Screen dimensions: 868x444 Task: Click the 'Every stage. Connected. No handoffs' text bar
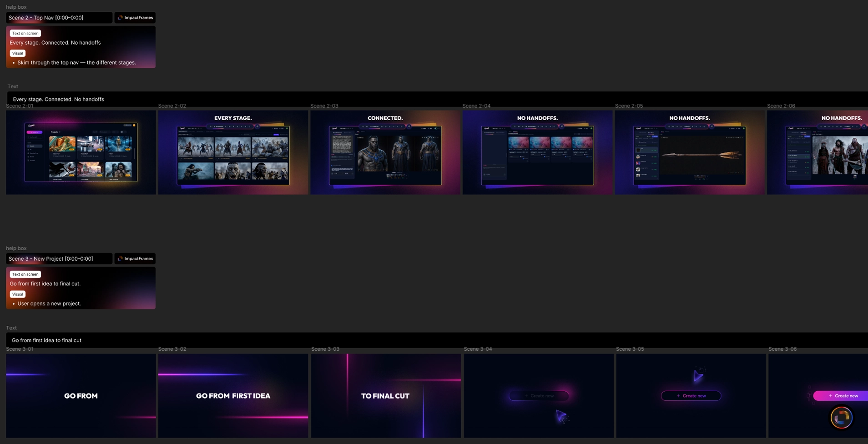point(437,99)
